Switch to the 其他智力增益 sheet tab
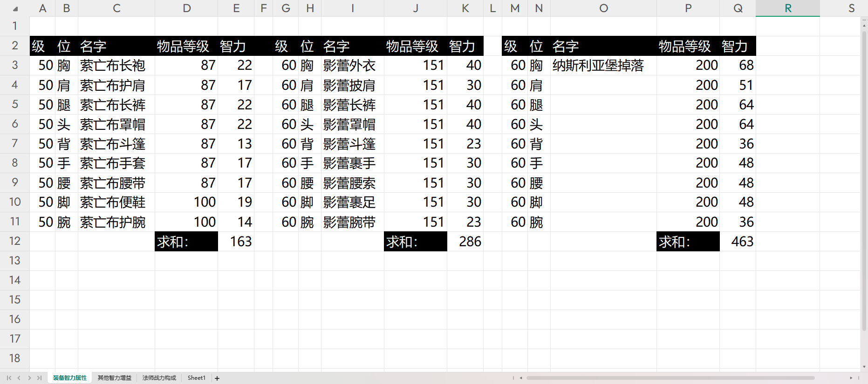The width and height of the screenshot is (868, 384). click(x=114, y=378)
